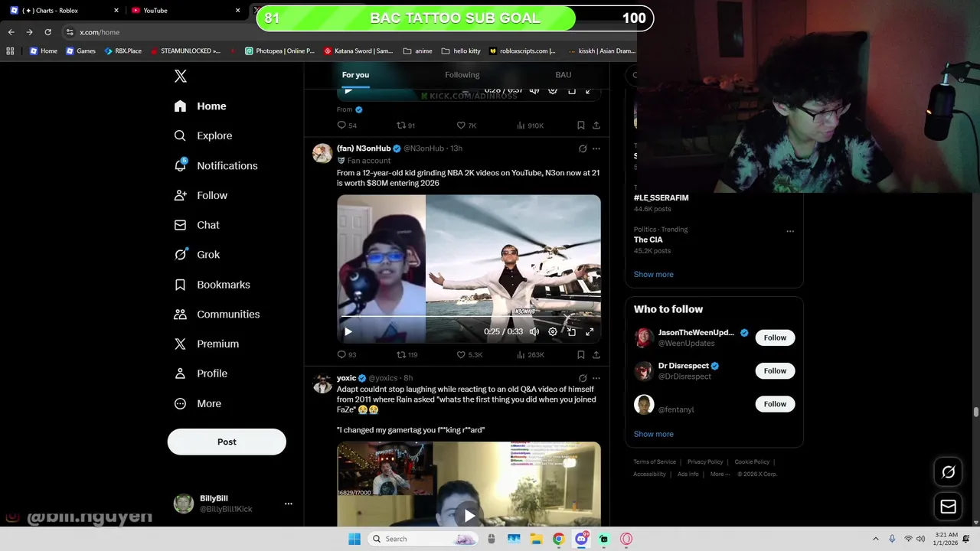The width and height of the screenshot is (980, 551).
Task: Open more options on yoxic post
Action: tap(596, 378)
